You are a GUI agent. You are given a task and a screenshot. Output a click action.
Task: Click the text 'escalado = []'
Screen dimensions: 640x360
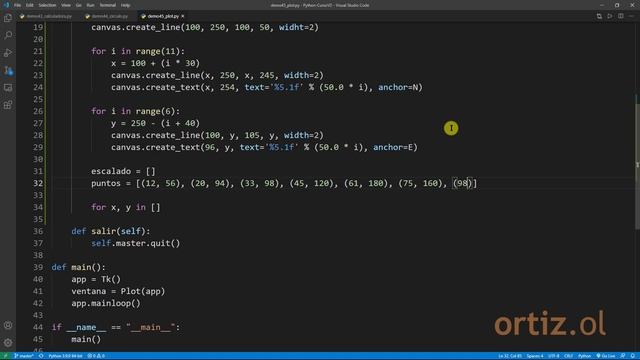[x=123, y=171]
